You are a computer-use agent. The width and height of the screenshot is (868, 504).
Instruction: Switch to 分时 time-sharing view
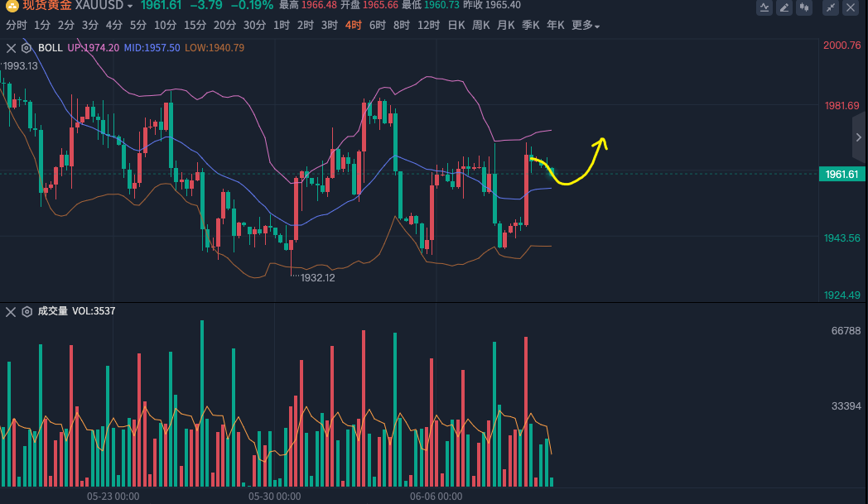click(x=16, y=26)
